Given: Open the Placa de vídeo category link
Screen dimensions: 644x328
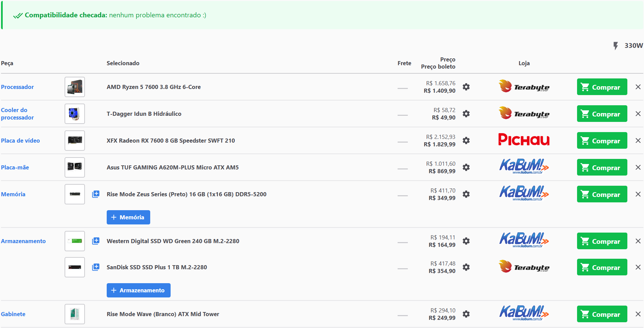Looking at the screenshot, I should (20, 141).
